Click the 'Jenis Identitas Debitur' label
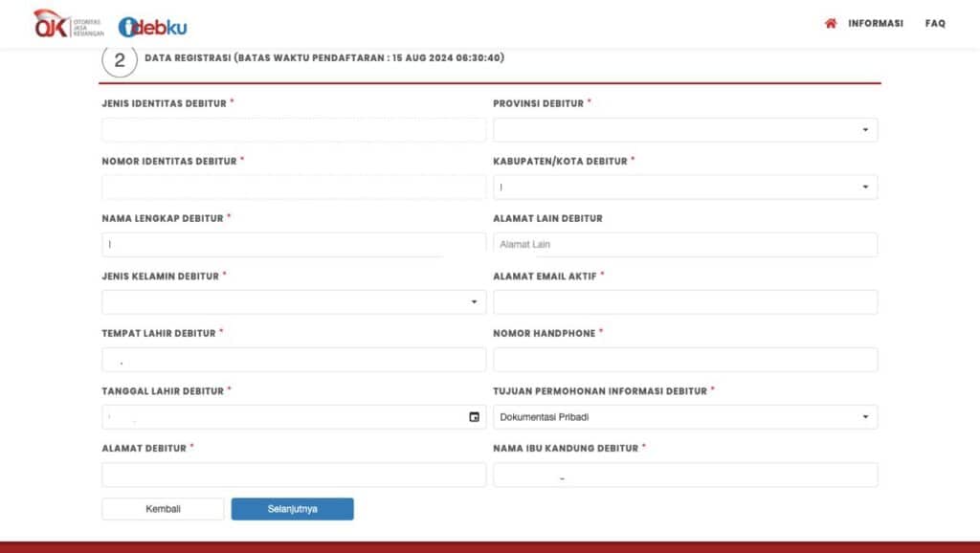980x553 pixels. 164,103
